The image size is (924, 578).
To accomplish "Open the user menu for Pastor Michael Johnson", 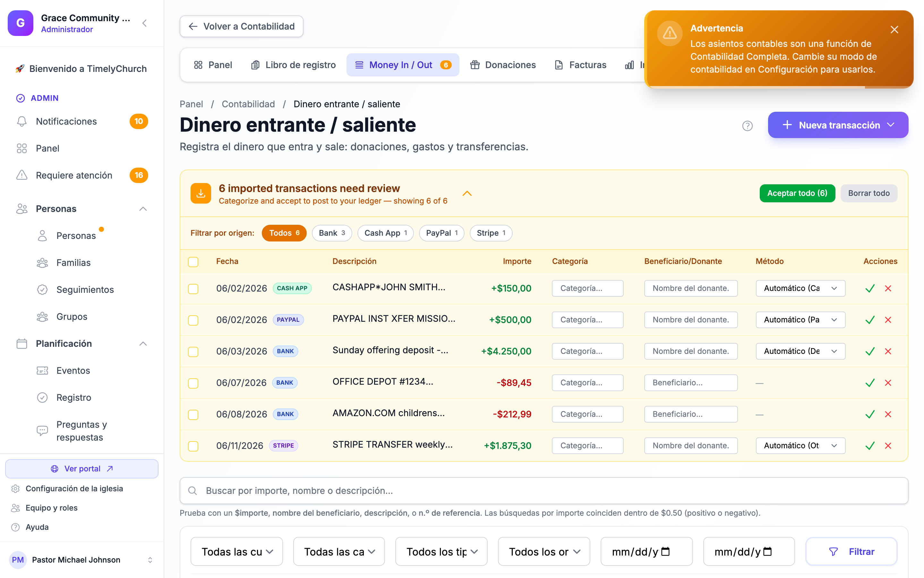I will (x=82, y=560).
